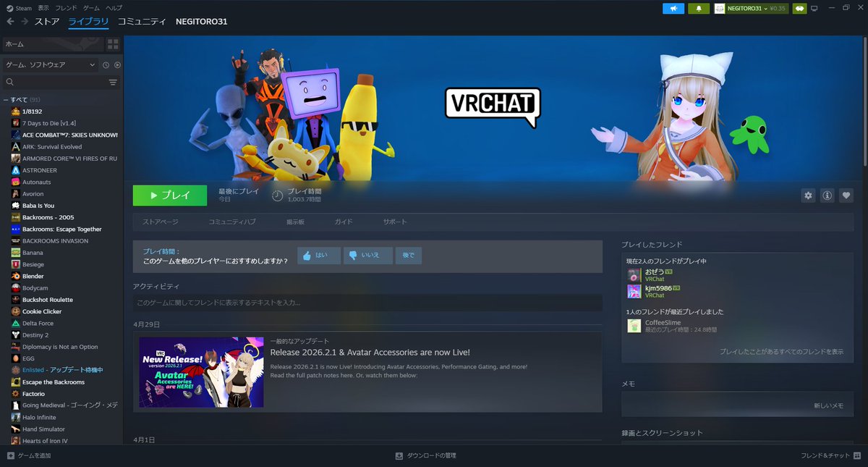868x467 pixels.
Task: Go forward with the right arrow
Action: click(x=25, y=22)
